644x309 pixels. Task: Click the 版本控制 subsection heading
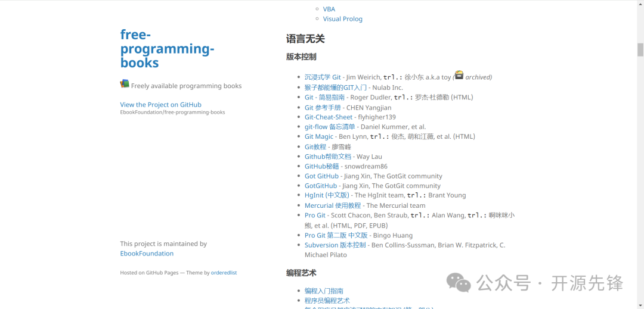301,57
